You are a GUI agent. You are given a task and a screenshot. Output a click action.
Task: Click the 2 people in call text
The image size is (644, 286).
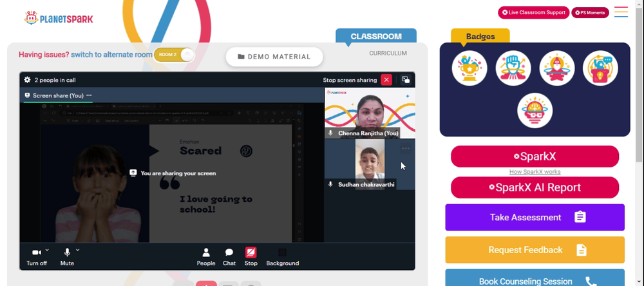click(x=55, y=80)
